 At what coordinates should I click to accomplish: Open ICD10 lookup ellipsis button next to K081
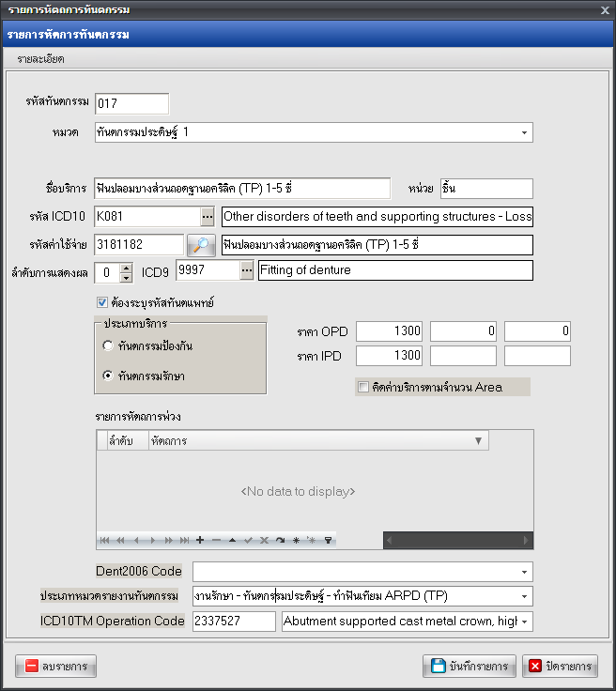coord(208,216)
